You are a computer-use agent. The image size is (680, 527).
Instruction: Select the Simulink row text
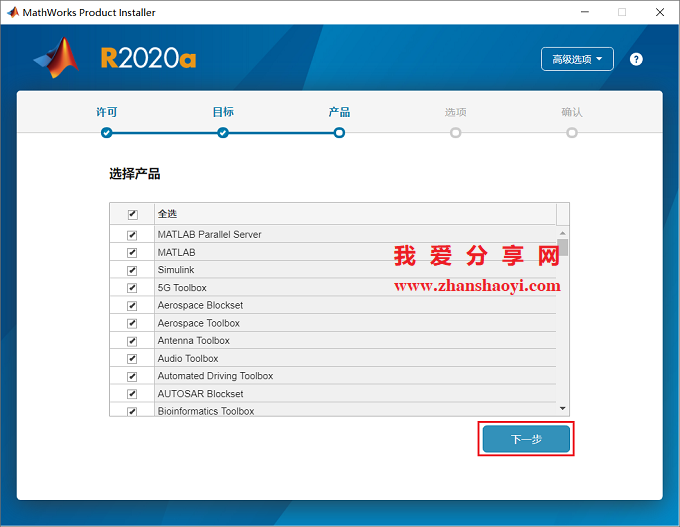click(x=176, y=270)
